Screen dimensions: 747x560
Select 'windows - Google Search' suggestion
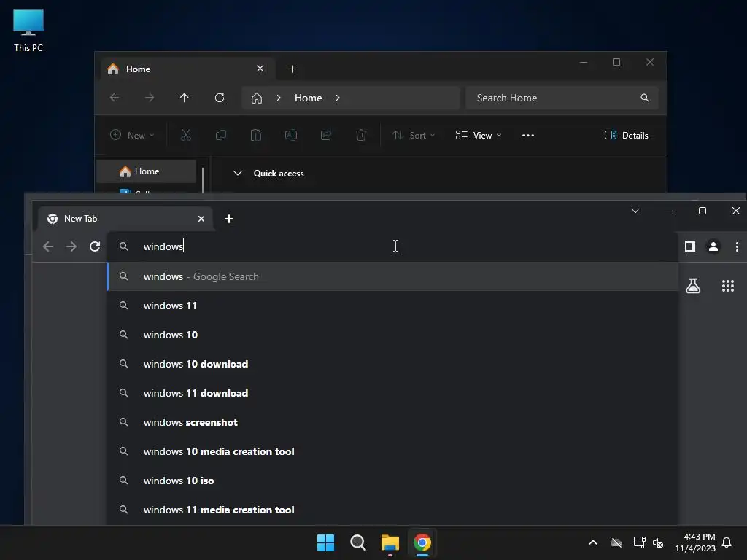[392, 276]
